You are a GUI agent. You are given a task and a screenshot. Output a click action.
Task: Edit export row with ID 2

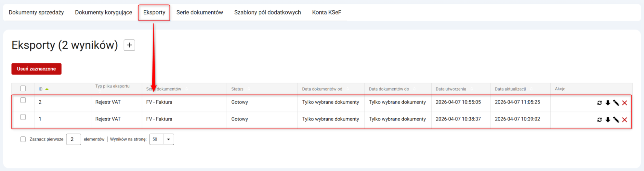pyautogui.click(x=616, y=103)
